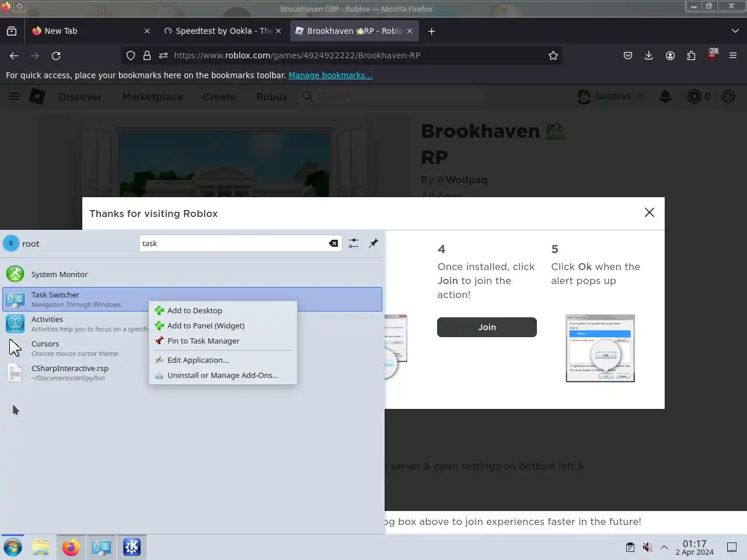Image resolution: width=747 pixels, height=560 pixels.
Task: Click the extension icon with 28 badge
Action: click(712, 55)
